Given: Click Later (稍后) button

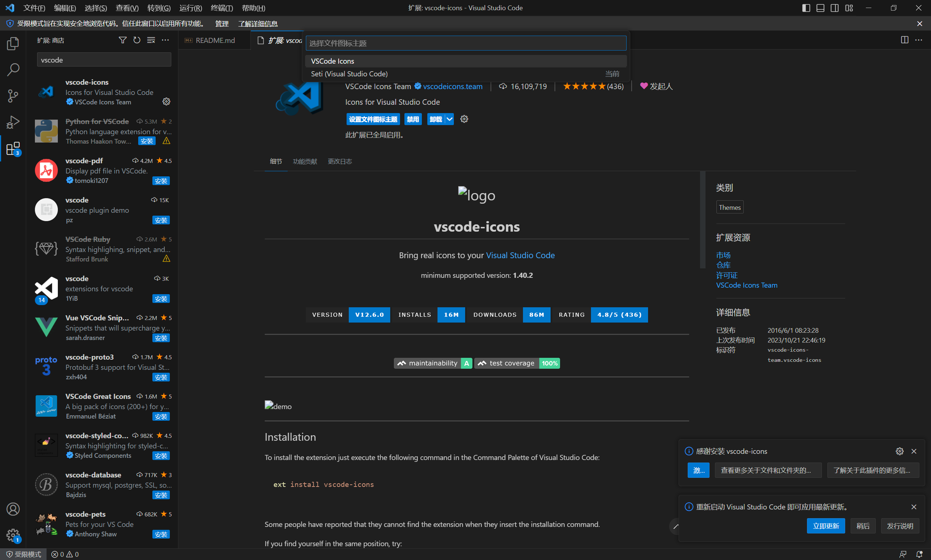Looking at the screenshot, I should click(x=863, y=526).
